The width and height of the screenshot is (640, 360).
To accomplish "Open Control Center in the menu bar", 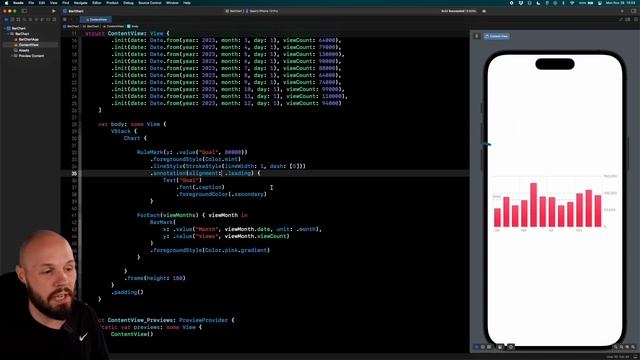I will click(x=600, y=3).
